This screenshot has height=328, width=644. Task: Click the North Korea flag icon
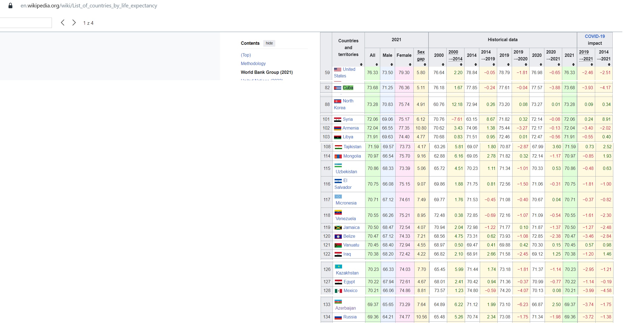click(338, 101)
